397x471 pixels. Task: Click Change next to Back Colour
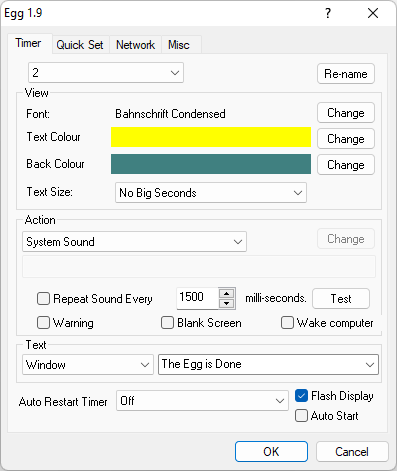coord(346,165)
